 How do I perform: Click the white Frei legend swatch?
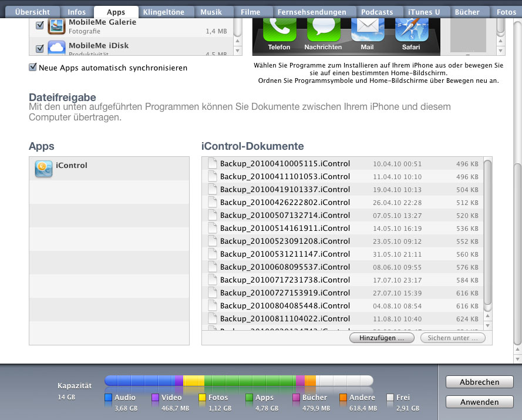[390, 397]
